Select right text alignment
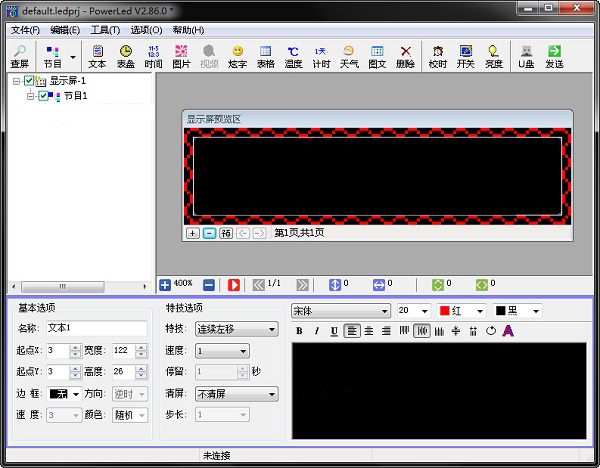Viewport: 600px width, 468px height. tap(386, 331)
